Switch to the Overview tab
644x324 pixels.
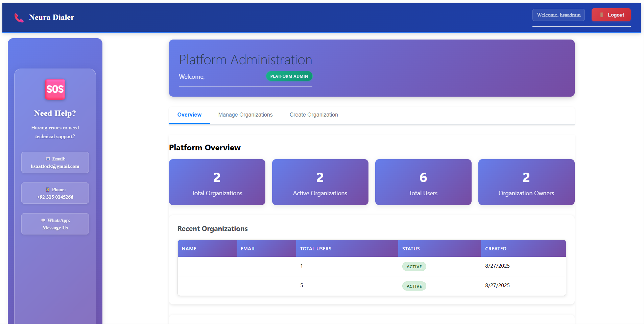click(189, 115)
